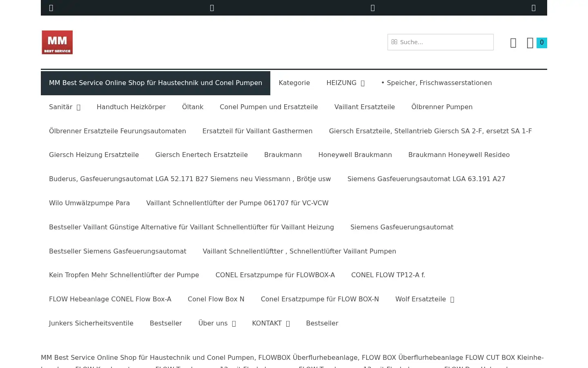Open Ölbrenner Ersatzteile Feurungsautomaten

(x=118, y=131)
